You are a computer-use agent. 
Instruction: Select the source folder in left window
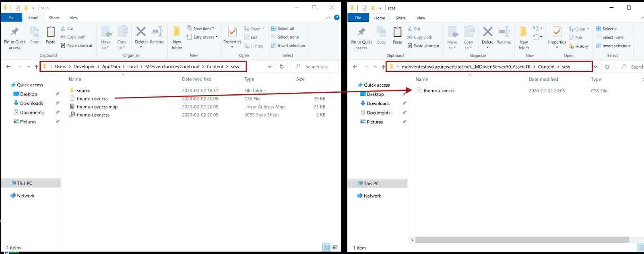[x=83, y=91]
